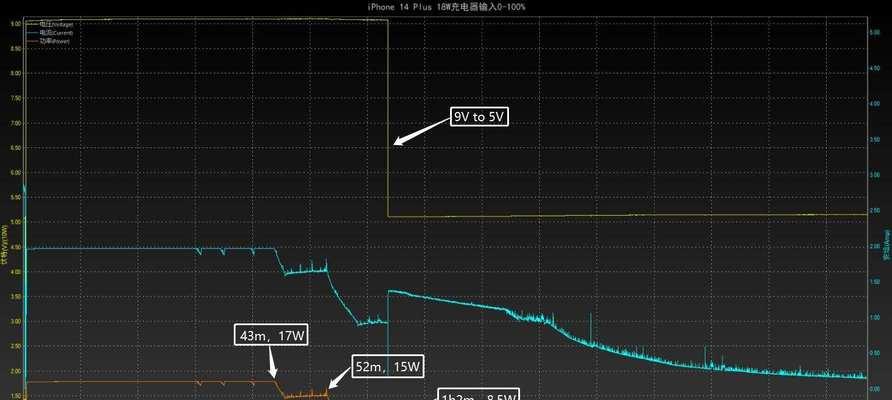The image size is (892, 400).
Task: Click the 5.00 tick on left voltage axis
Action: [15, 222]
